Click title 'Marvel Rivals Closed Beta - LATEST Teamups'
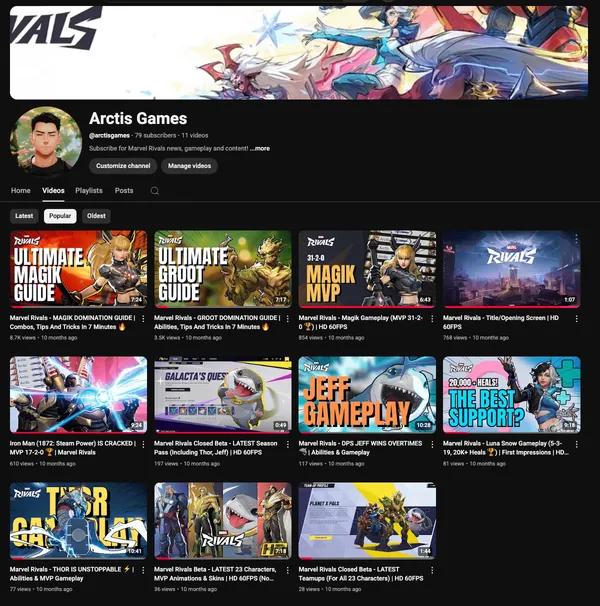Viewport: 600px width, 606px height. 361,574
